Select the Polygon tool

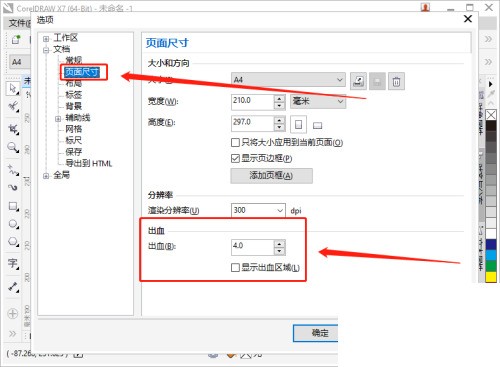[13, 242]
